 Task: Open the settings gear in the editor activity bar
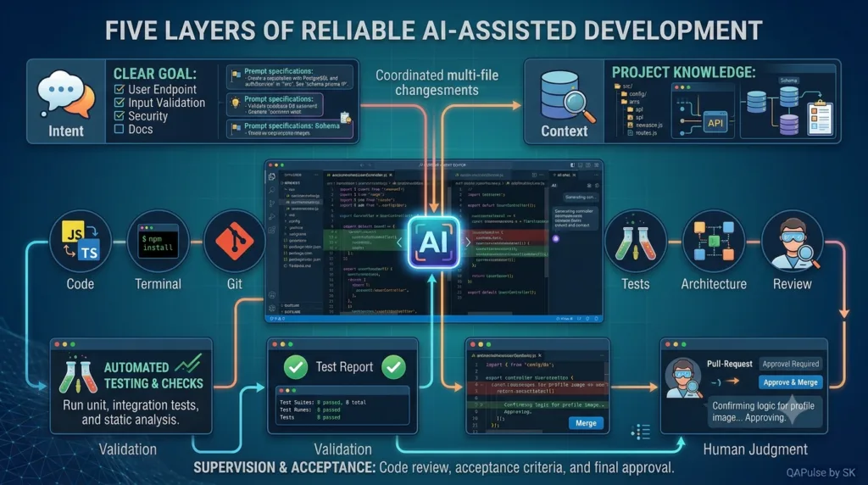(x=272, y=308)
